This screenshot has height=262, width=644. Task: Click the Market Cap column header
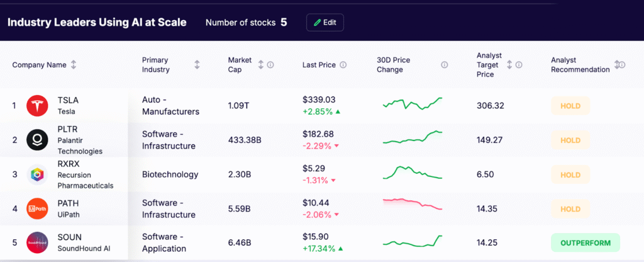tap(240, 65)
